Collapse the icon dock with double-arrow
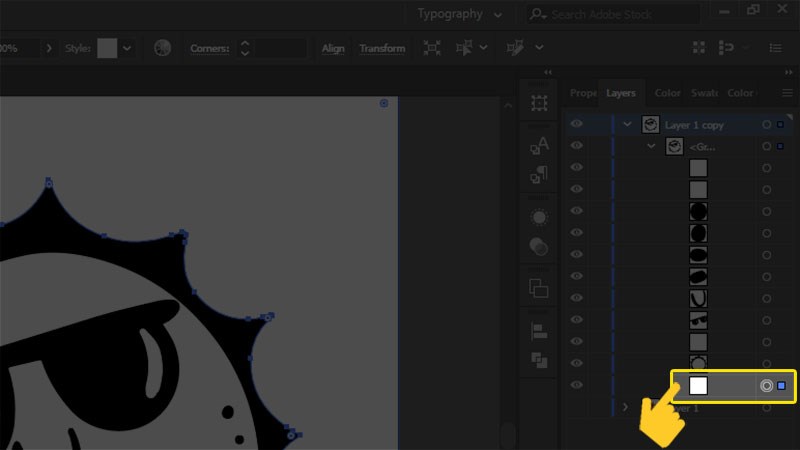Screen dimensions: 800x450 point(548,72)
